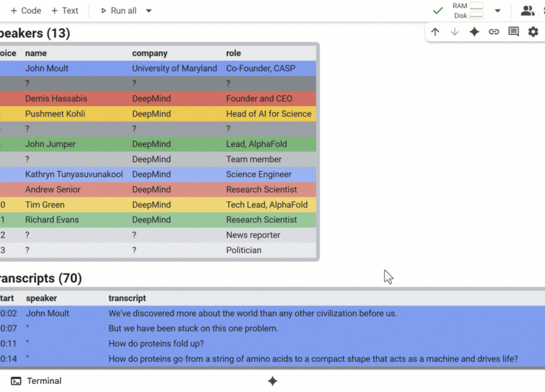This screenshot has width=545, height=392.
Task: Click 'But we have been stuck on this one problem.'
Action: click(x=193, y=329)
